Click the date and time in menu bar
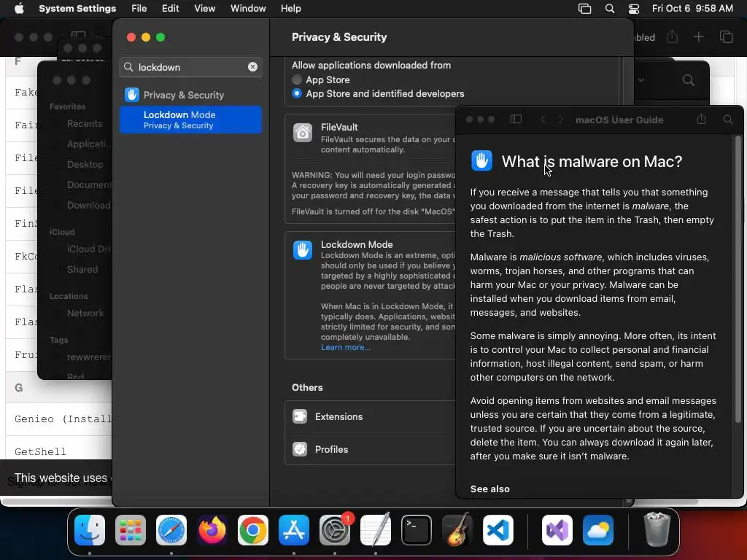This screenshot has height=560, width=747. (692, 9)
